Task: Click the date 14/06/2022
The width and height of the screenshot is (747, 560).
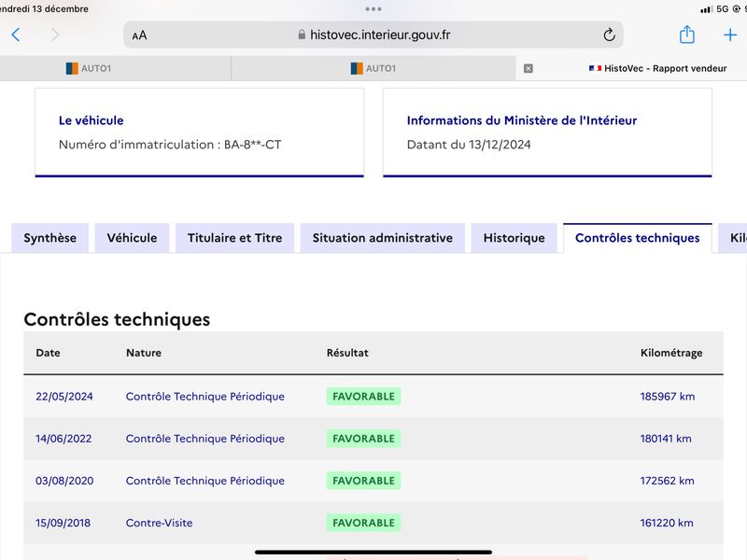Action: click(x=63, y=439)
